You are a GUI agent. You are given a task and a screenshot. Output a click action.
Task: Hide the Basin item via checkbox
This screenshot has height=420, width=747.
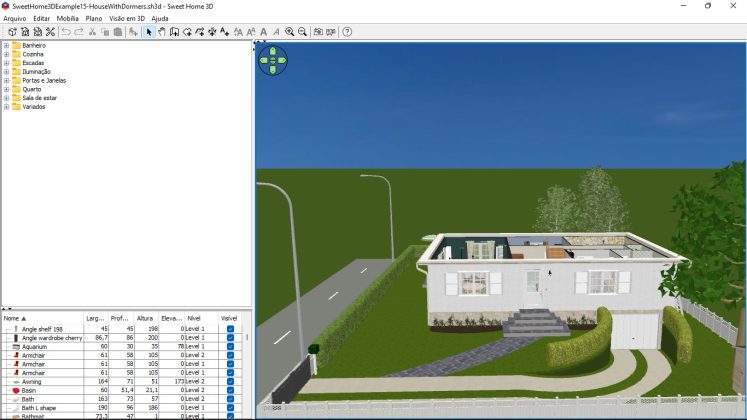click(230, 390)
